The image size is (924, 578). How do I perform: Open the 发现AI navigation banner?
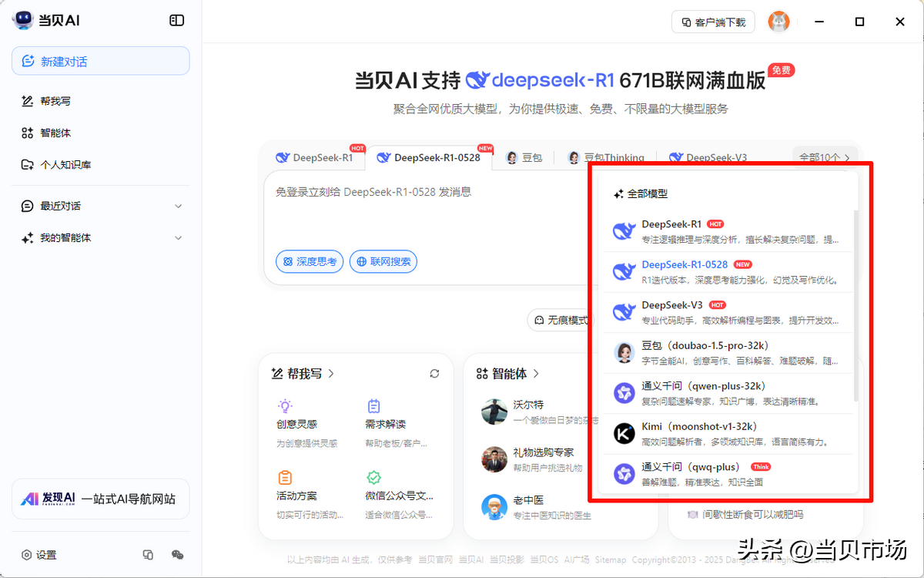101,499
